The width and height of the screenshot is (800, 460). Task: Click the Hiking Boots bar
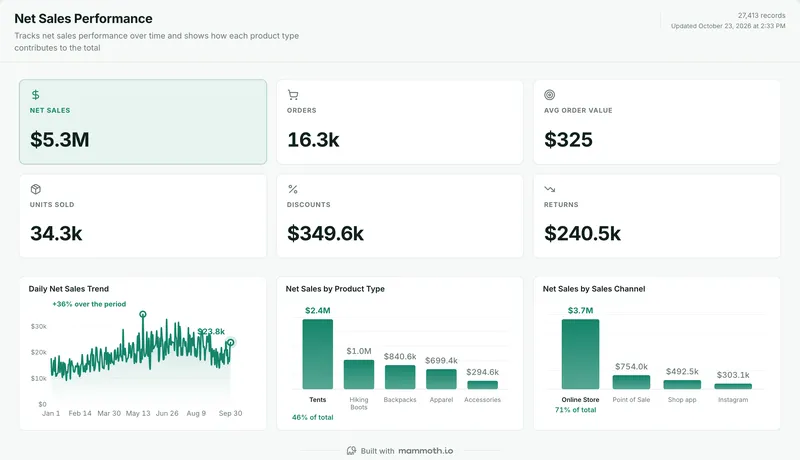click(359, 374)
